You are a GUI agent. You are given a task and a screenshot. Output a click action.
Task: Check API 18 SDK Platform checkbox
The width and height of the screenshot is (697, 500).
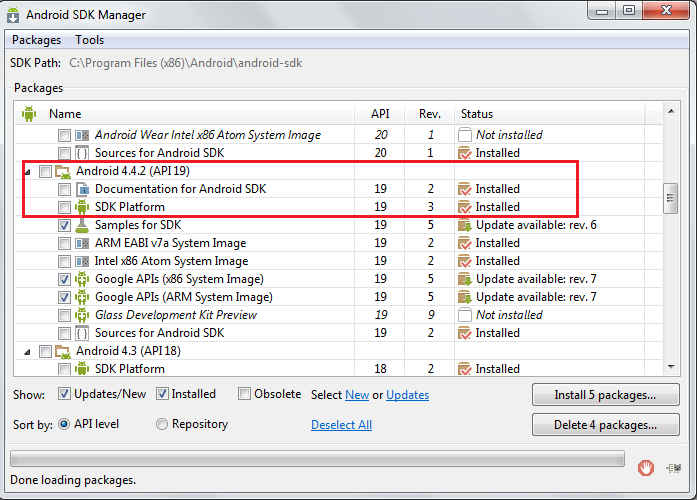[64, 369]
